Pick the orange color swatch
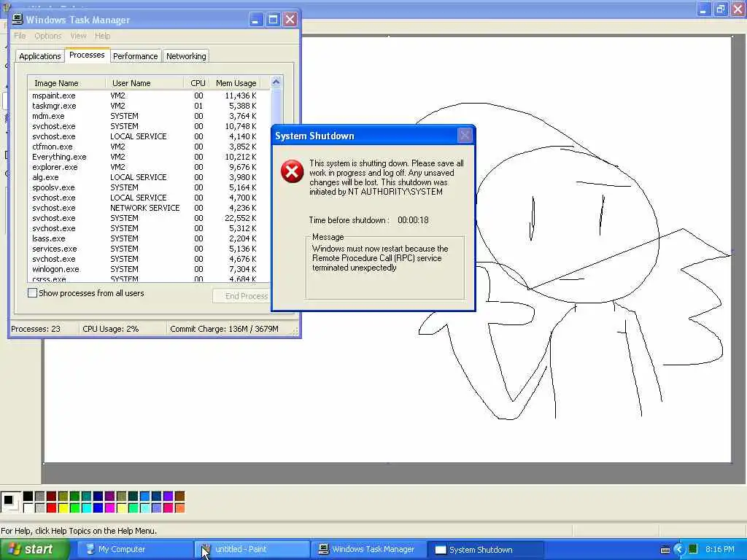The height and width of the screenshot is (560, 747). [179, 507]
